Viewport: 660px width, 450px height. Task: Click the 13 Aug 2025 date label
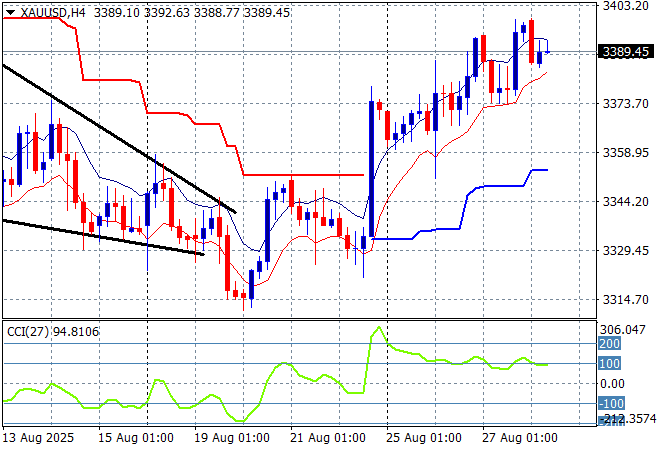(x=38, y=438)
